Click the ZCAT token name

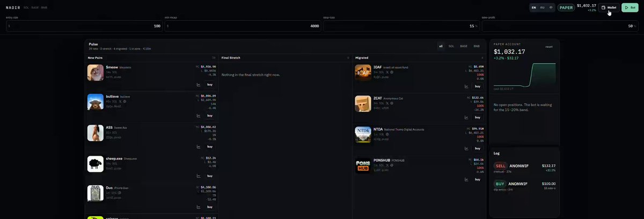[377, 98]
